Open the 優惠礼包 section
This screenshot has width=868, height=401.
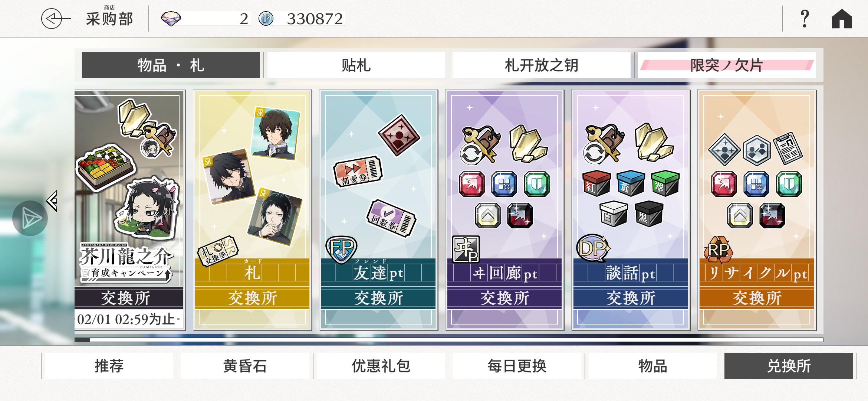point(381,366)
